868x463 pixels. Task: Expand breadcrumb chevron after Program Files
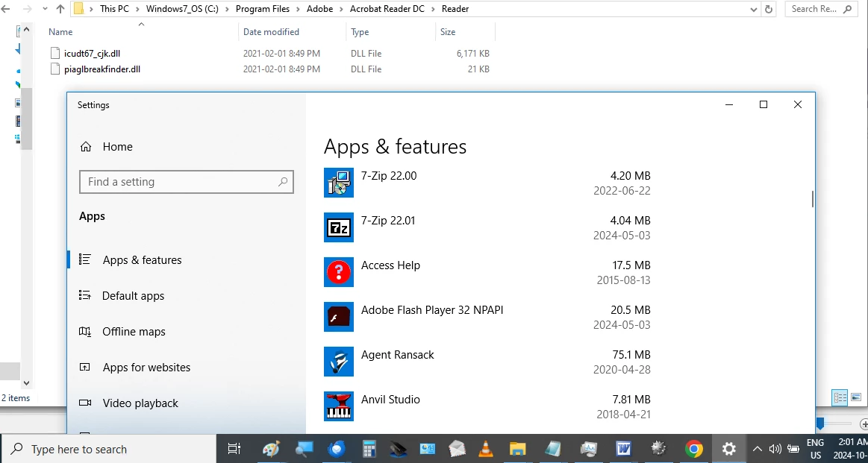[x=299, y=9]
